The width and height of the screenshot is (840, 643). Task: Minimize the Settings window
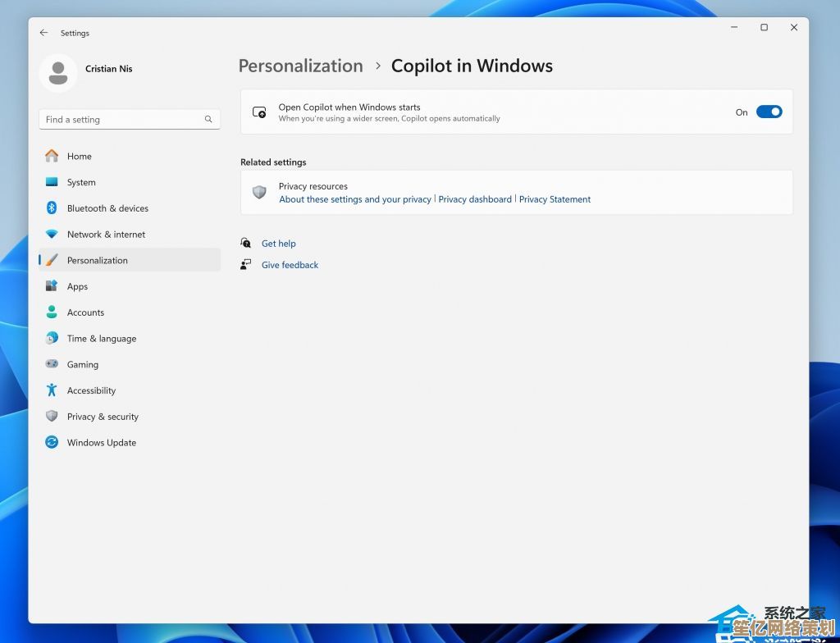tap(734, 27)
